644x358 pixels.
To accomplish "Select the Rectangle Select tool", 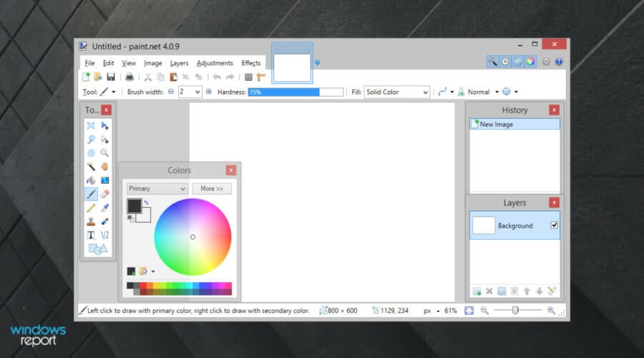I will coord(91,126).
